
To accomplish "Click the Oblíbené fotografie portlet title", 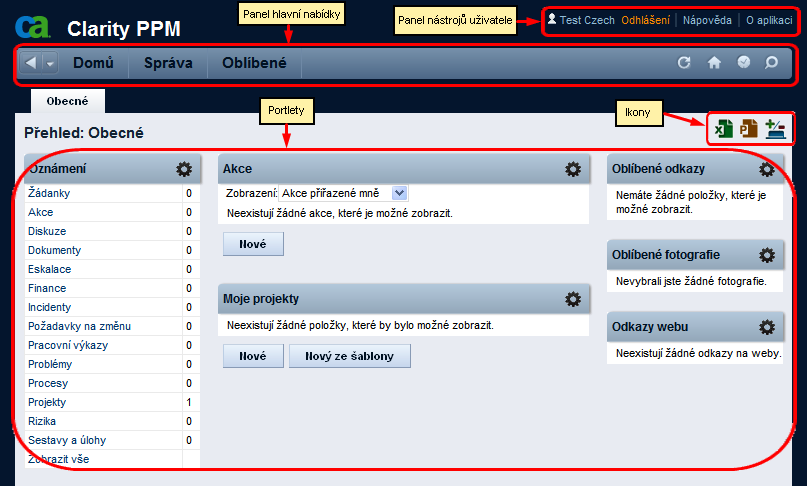I will click(666, 255).
